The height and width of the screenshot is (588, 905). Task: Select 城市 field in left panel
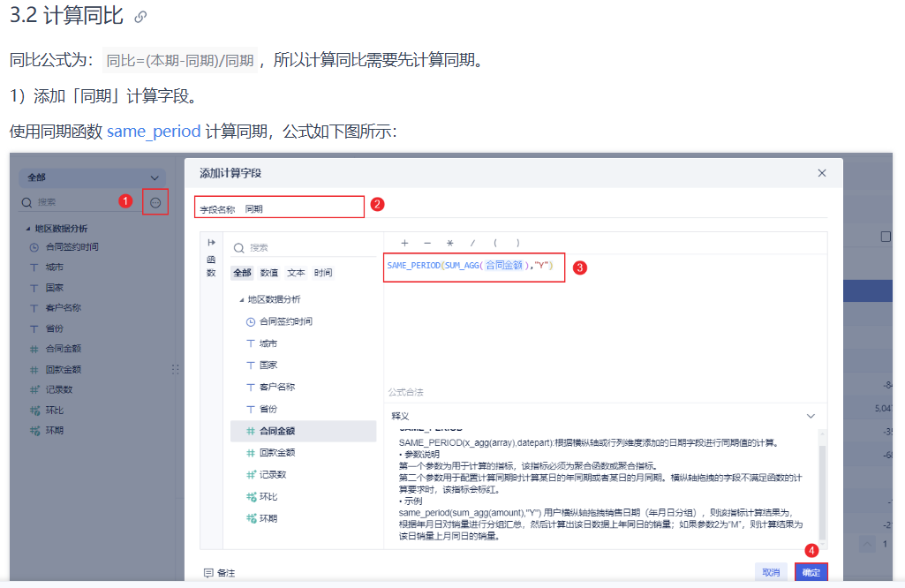(54, 268)
